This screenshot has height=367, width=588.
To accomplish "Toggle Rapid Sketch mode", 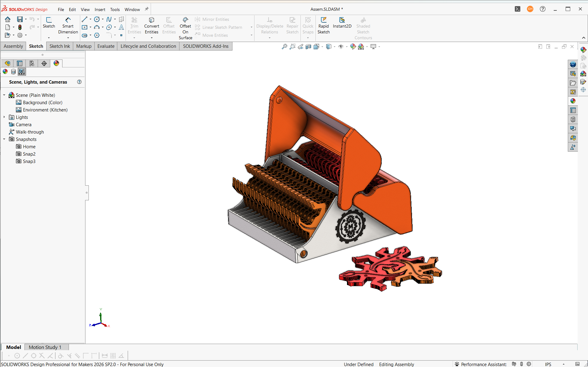I will (323, 26).
